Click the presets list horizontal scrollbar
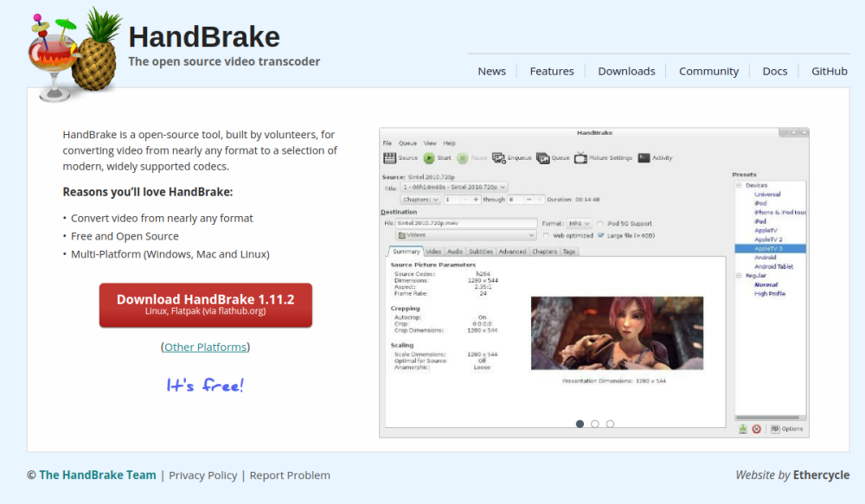865x504 pixels. (767, 418)
